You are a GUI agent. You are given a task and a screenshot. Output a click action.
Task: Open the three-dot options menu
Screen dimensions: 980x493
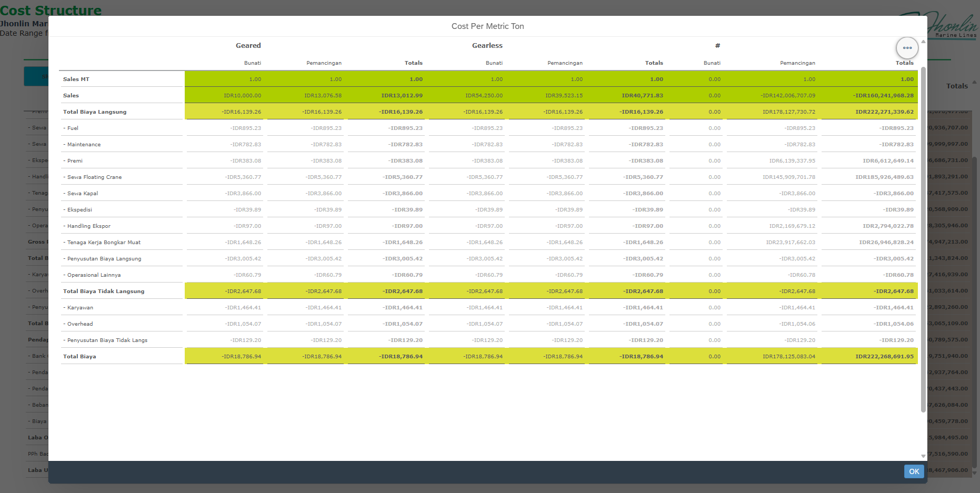click(907, 48)
